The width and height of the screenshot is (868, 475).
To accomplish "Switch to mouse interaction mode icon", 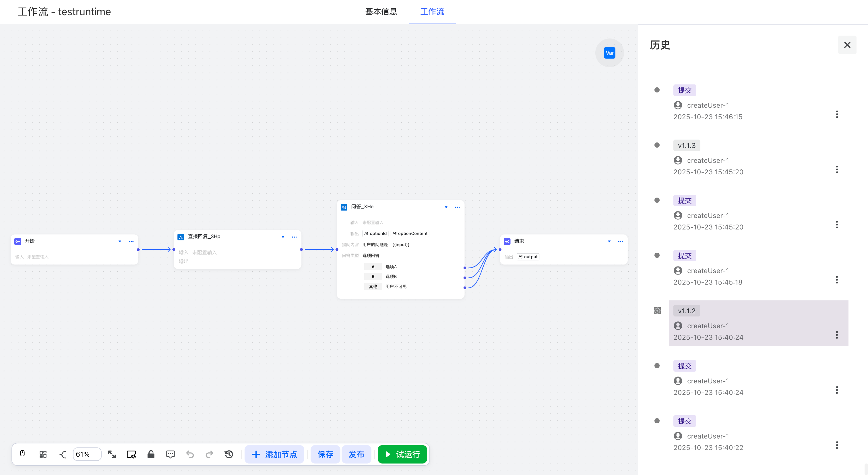I will [x=22, y=454].
